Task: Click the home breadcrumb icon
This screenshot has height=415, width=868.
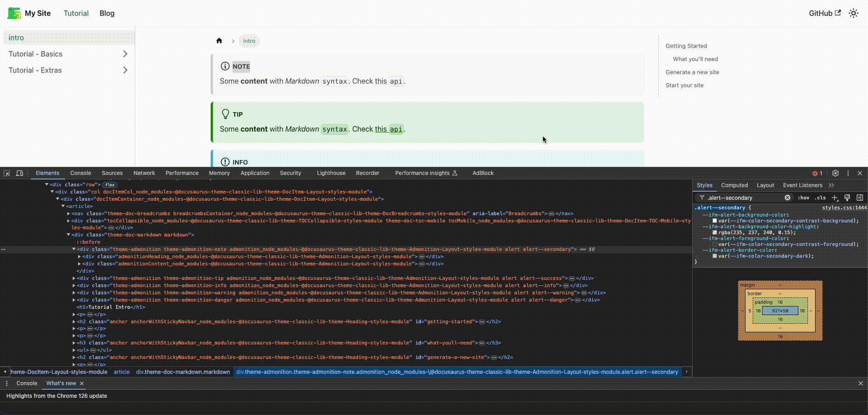Action: coord(219,41)
